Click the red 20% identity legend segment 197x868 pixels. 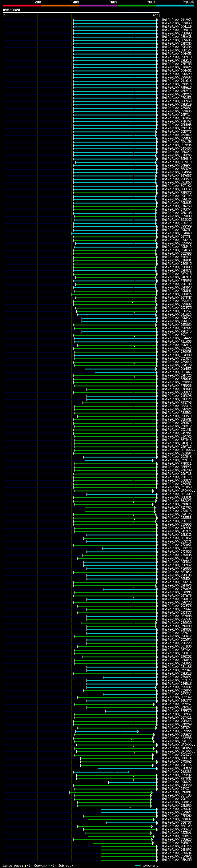(22, 6)
